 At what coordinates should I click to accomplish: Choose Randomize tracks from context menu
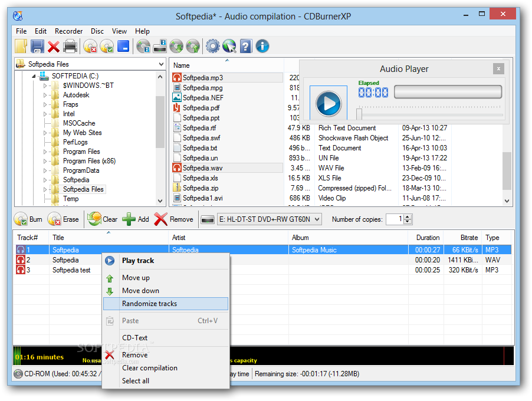(x=166, y=304)
